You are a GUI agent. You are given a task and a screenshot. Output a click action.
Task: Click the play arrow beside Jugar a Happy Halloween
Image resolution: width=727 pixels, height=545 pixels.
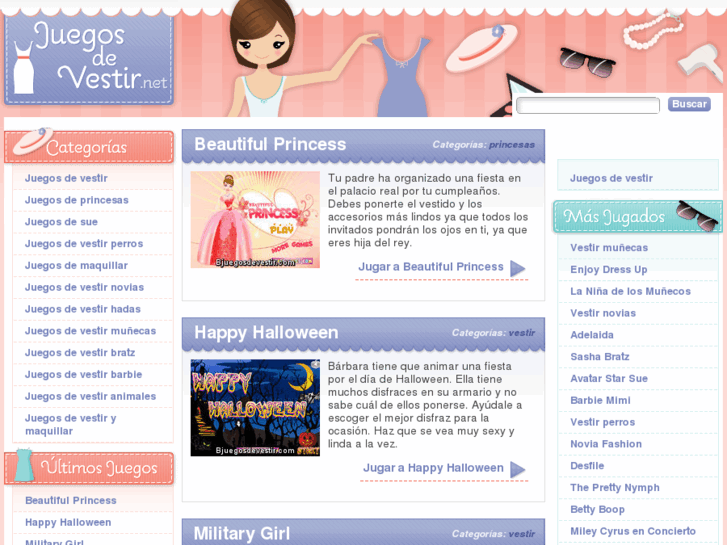click(x=517, y=469)
